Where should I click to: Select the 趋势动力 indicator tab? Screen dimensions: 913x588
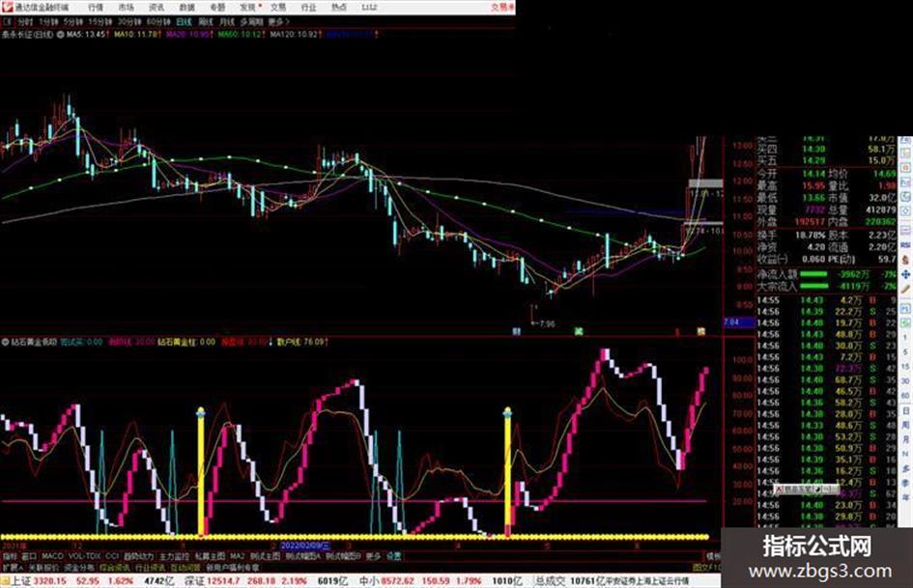pyautogui.click(x=138, y=556)
